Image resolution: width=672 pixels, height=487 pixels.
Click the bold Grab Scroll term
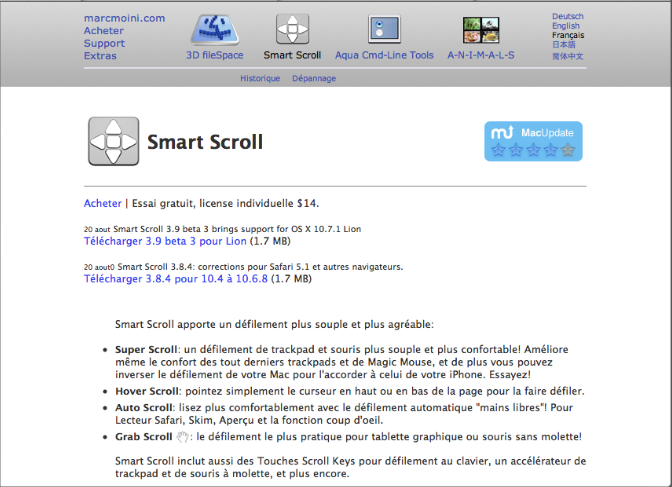click(144, 437)
